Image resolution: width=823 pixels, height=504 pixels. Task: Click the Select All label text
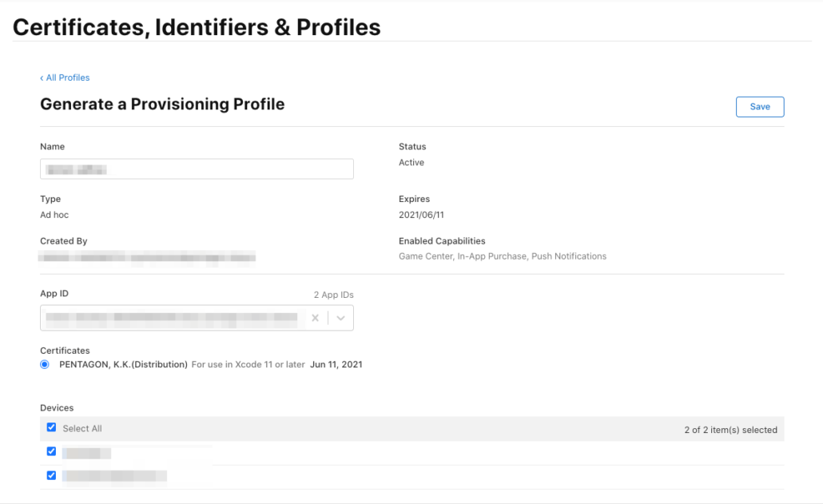[82, 429]
